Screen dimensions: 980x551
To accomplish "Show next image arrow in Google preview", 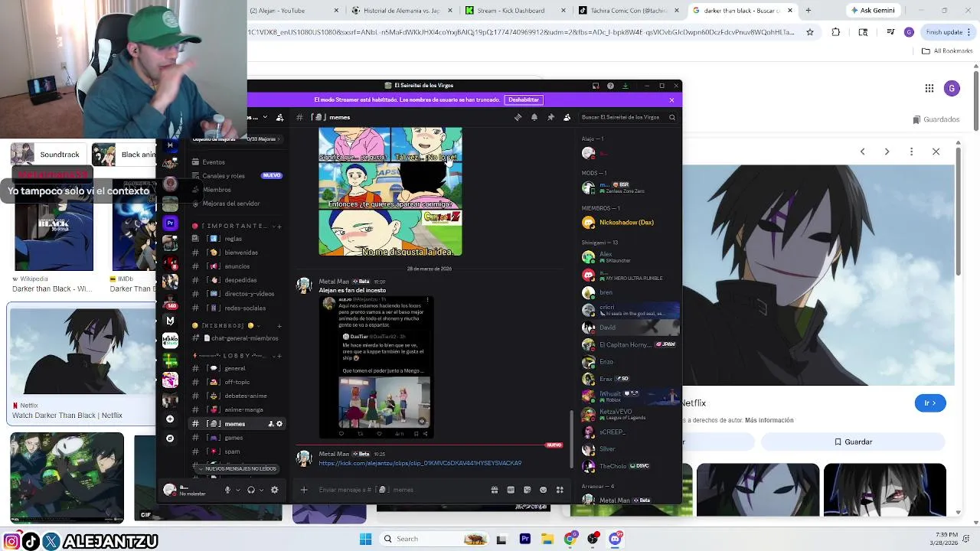I will (887, 152).
